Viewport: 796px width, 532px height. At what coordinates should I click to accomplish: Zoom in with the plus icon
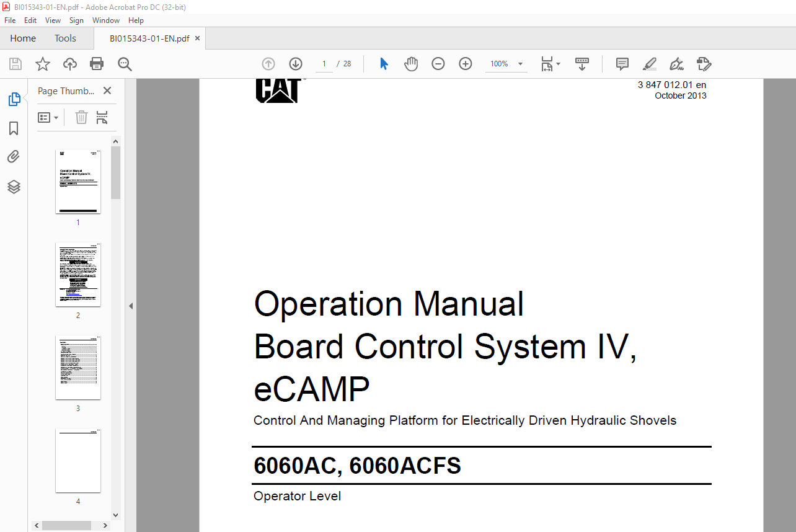click(x=466, y=64)
